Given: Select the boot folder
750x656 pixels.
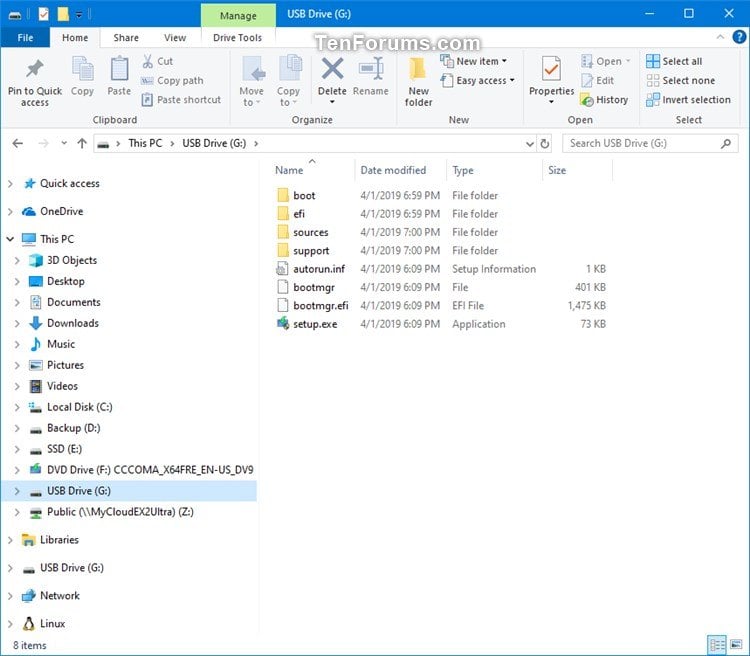Looking at the screenshot, I should 304,195.
